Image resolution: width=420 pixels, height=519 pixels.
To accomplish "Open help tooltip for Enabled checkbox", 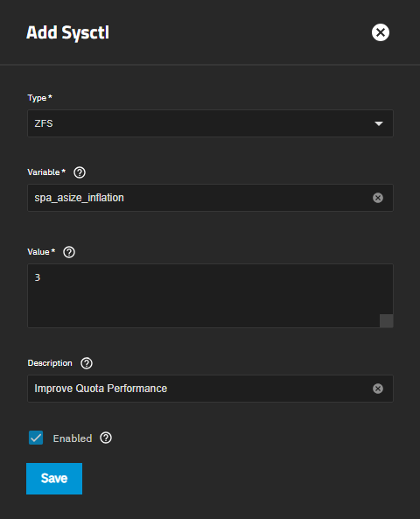I will 106,438.
